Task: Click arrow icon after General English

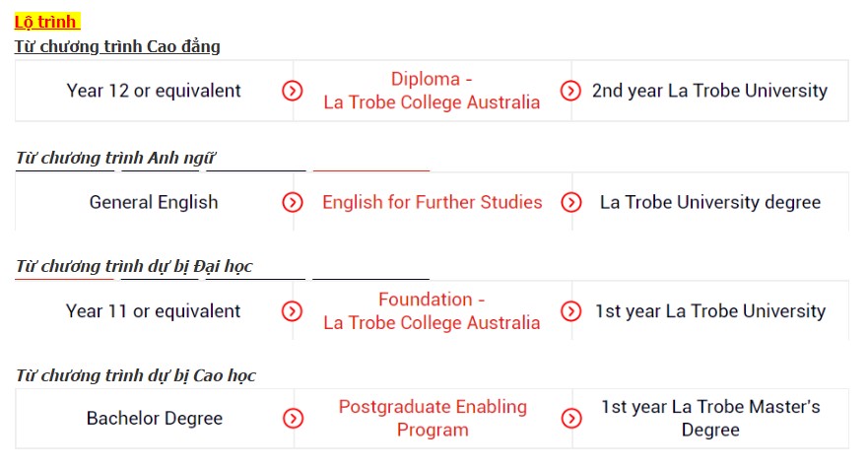Action: (x=293, y=202)
